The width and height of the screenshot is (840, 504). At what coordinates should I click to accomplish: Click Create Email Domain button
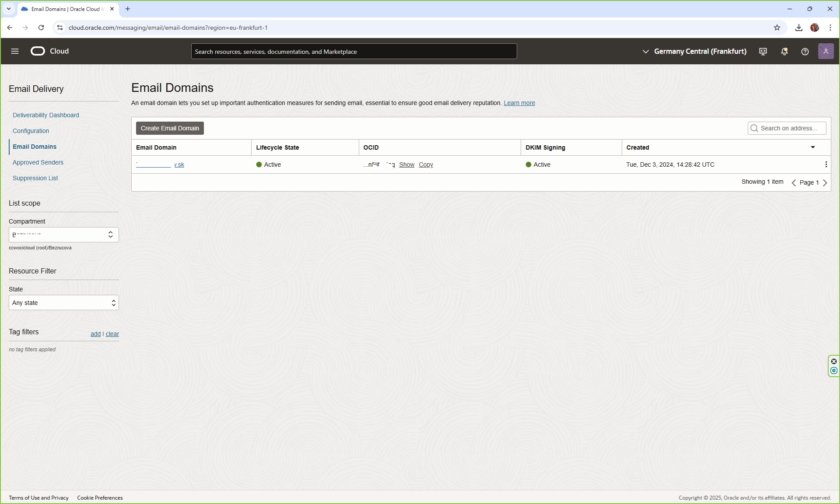170,128
